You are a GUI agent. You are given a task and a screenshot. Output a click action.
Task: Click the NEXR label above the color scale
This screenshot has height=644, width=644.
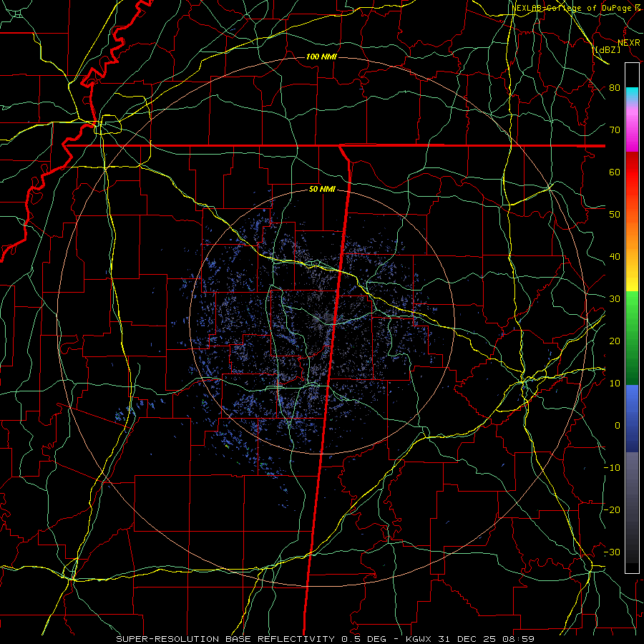pos(628,43)
